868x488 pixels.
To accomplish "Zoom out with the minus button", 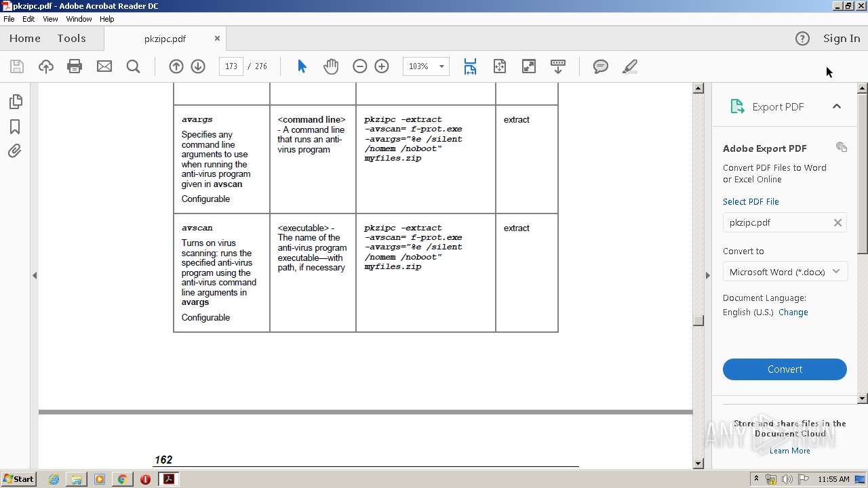I will [x=360, y=66].
